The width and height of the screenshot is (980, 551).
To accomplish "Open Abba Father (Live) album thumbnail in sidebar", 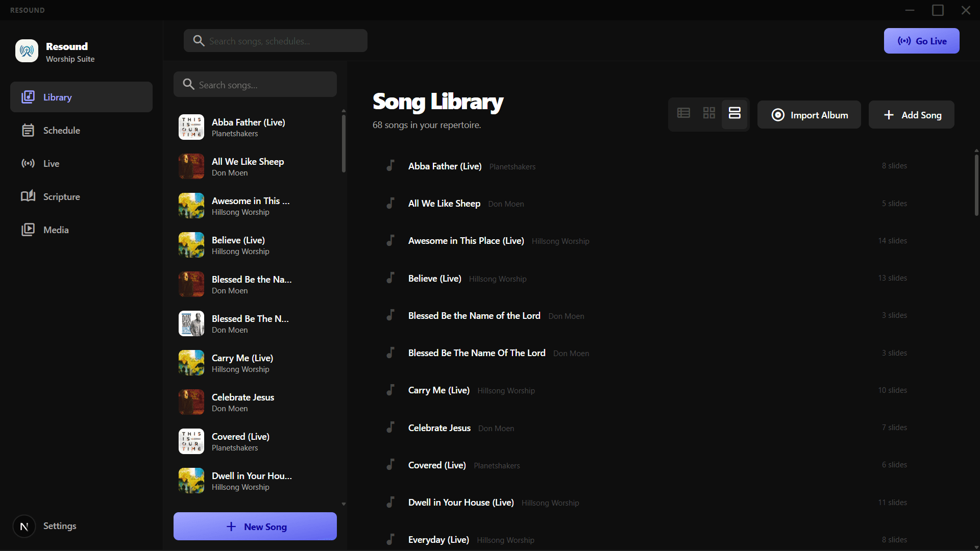I will [191, 127].
